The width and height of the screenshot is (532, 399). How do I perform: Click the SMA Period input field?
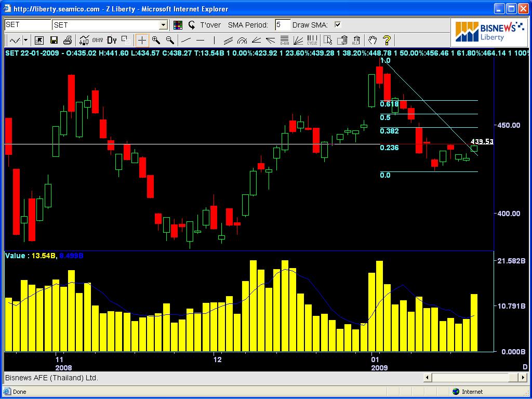click(x=283, y=25)
